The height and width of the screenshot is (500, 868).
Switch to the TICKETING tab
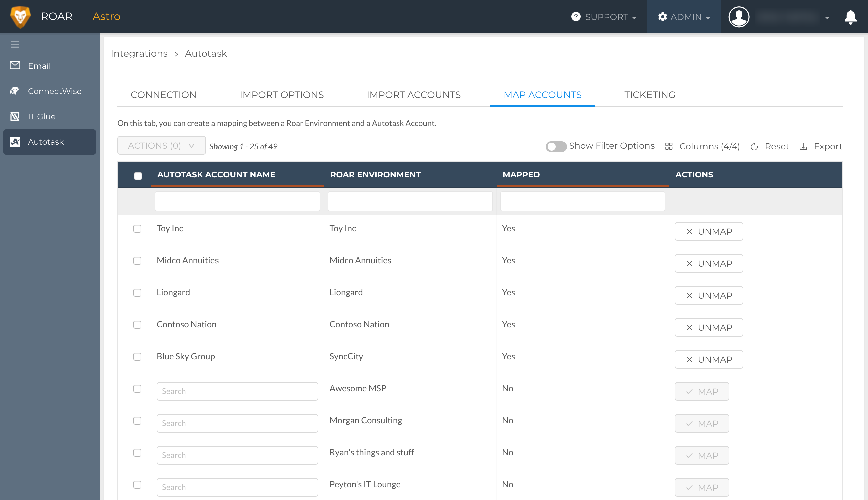pos(649,95)
